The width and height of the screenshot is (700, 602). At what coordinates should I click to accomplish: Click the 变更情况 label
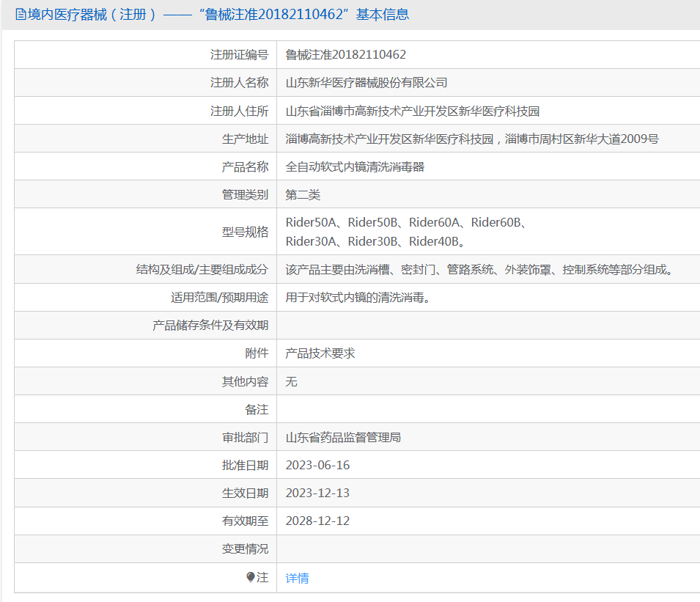coord(245,549)
